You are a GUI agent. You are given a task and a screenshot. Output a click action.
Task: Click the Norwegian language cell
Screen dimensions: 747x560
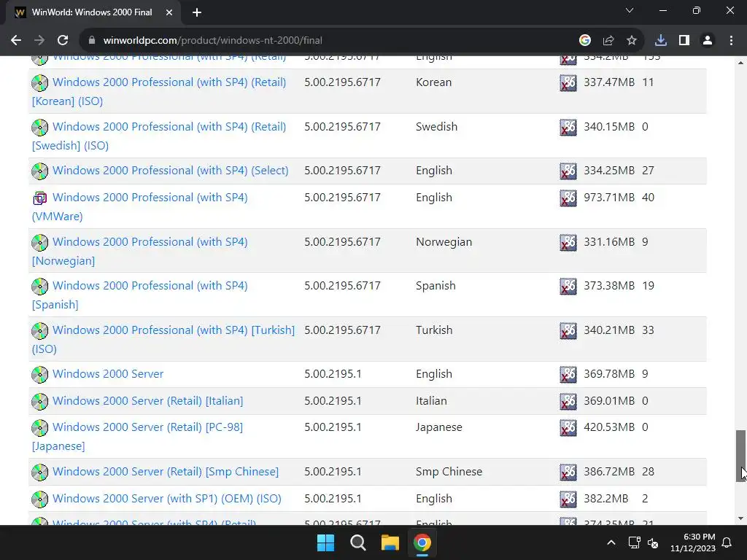click(x=444, y=242)
